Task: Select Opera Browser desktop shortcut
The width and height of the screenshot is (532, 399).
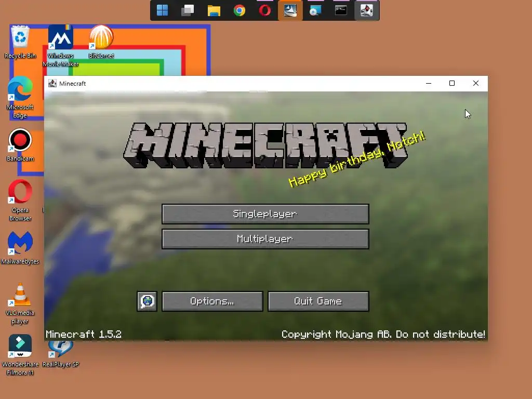Action: pos(20,201)
